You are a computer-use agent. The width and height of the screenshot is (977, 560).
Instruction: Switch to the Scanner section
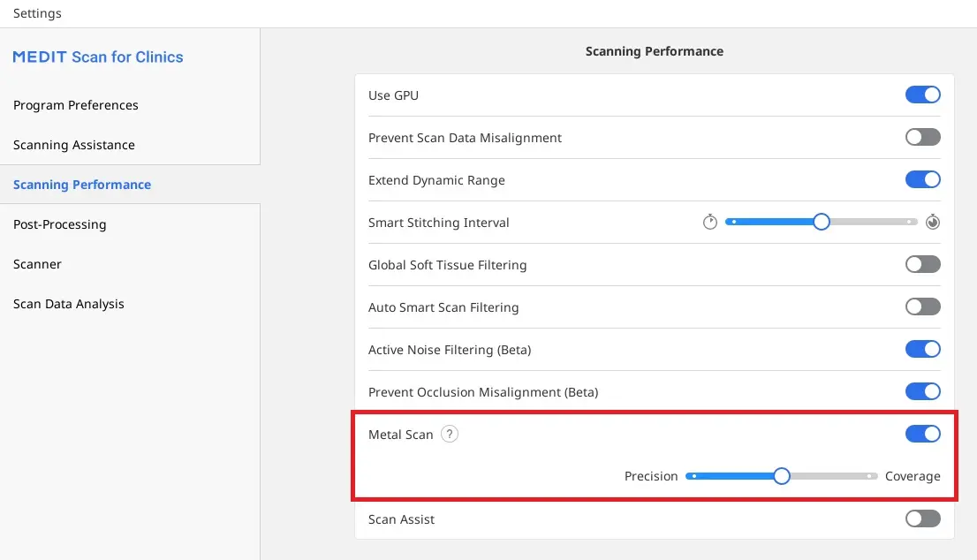37,264
